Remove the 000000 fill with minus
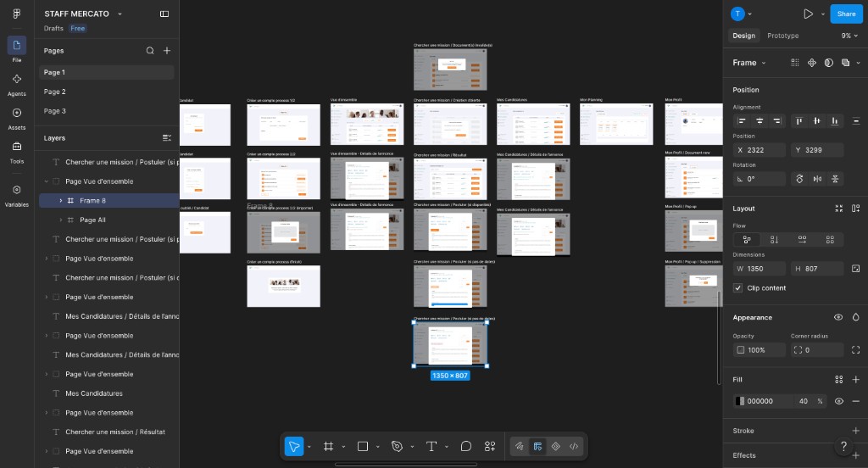 tap(856, 401)
